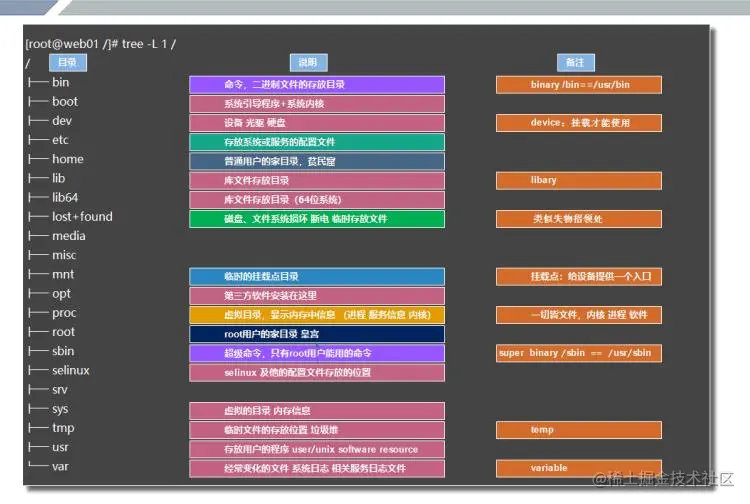Click orange note "device：挂载才能使用"
The image size is (750, 504).
pos(579,123)
